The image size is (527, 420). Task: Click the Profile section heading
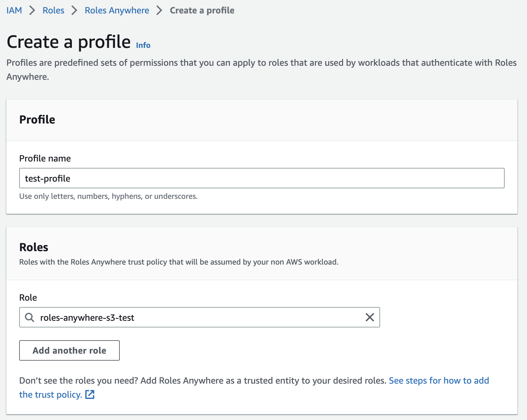click(37, 119)
